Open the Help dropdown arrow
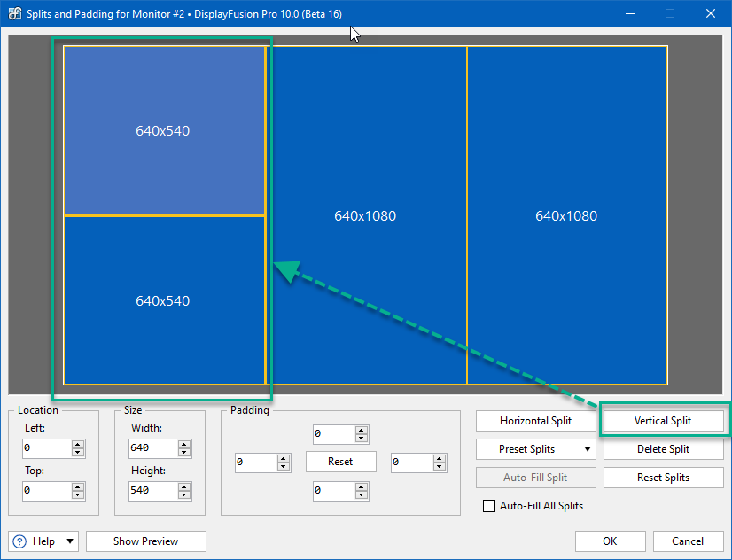The height and width of the screenshot is (560, 732). (x=70, y=541)
